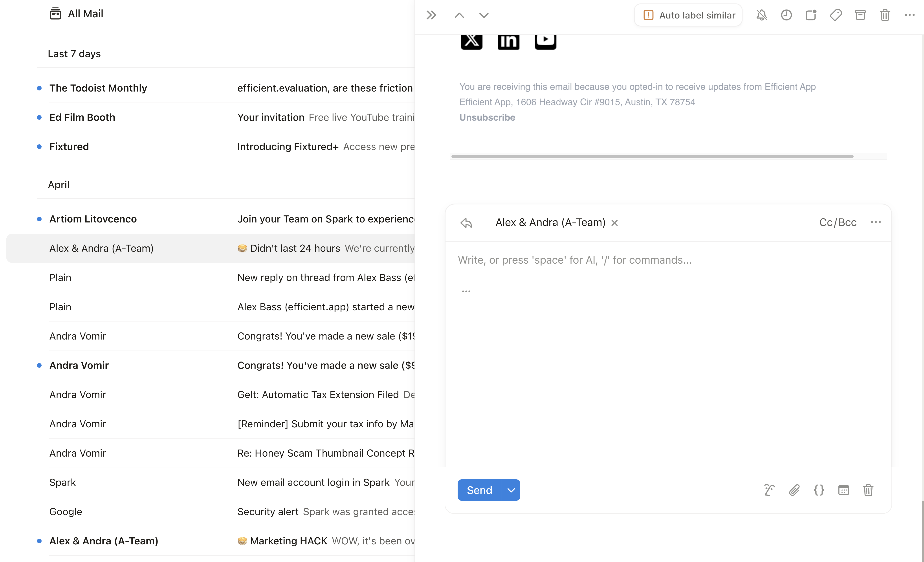924x562 pixels.
Task: Open the LinkedIn social link
Action: click(508, 42)
